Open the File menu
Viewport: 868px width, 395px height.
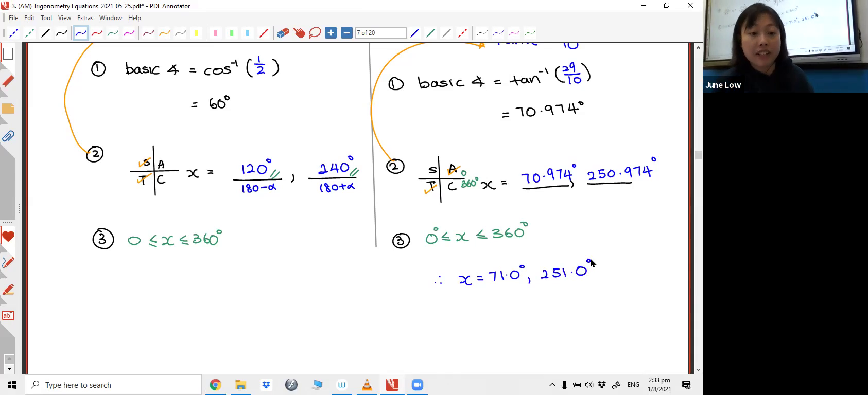pyautogui.click(x=13, y=18)
